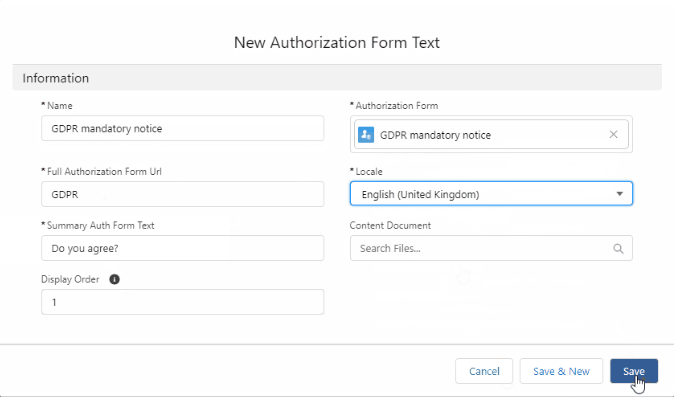Click the blue Authorization Form record icon

pos(366,134)
